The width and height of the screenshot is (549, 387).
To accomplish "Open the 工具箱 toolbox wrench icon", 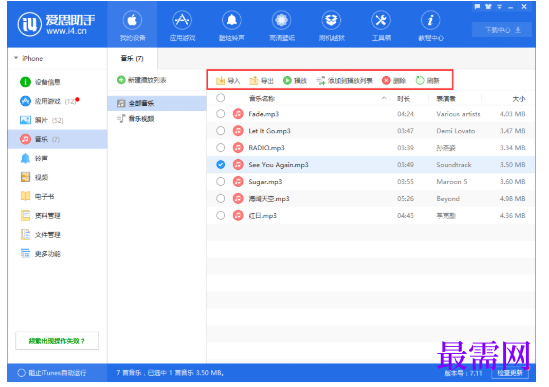I will coord(381,21).
